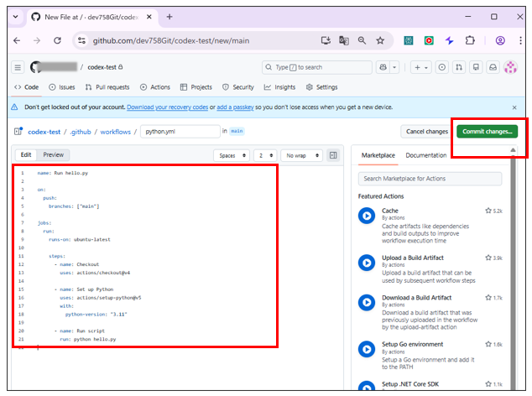Viewport: 532px width, 396px height.
Task: Click Commit changes button
Action: [488, 132]
